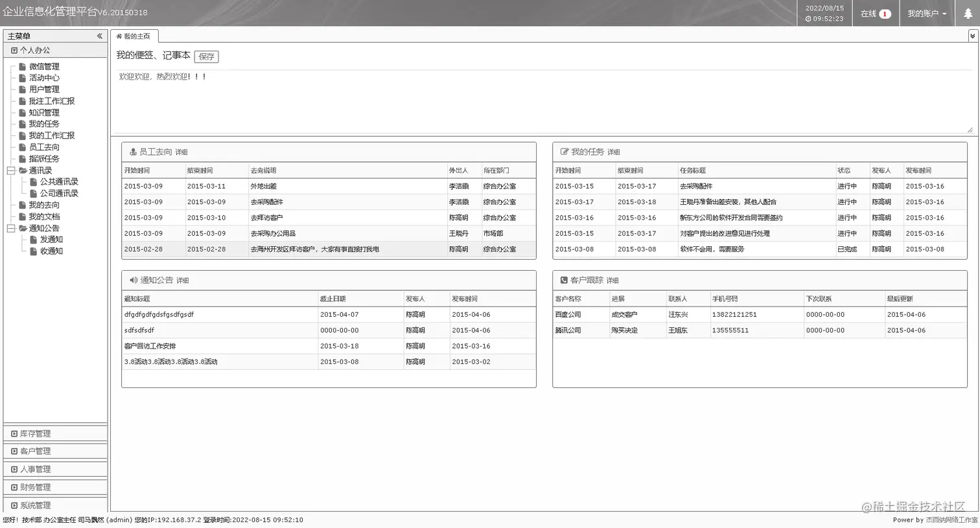The height and width of the screenshot is (528, 980).
Task: Click the file icon beside 知识管理
Action: [x=23, y=113]
